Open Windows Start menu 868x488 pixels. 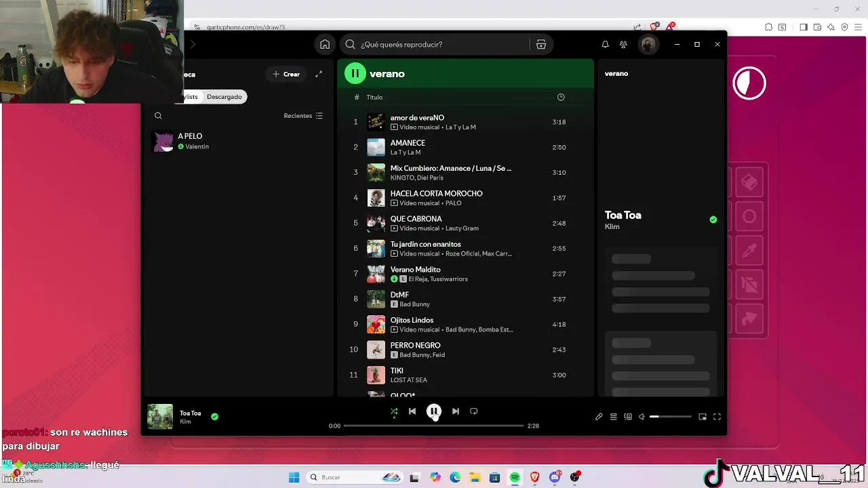coord(294,478)
